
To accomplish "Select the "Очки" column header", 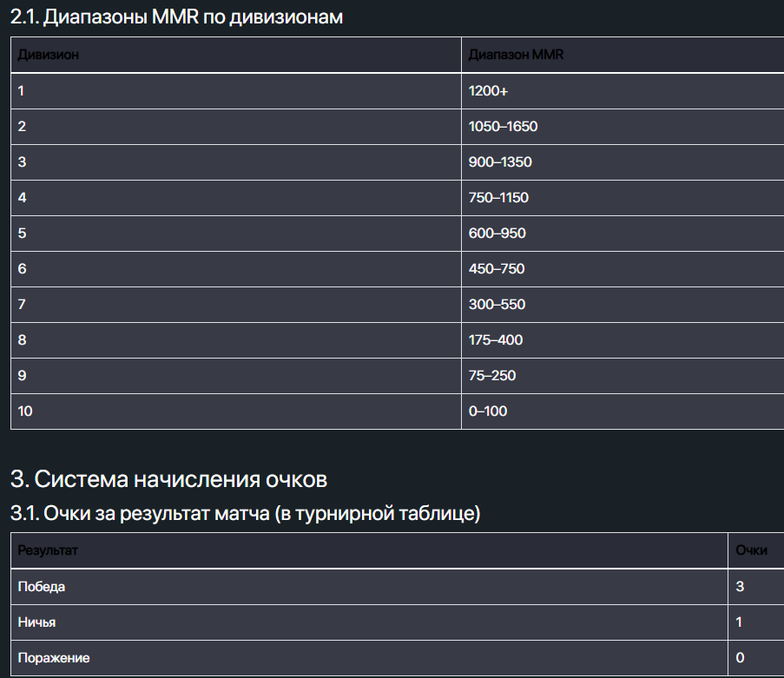I will pyautogui.click(x=751, y=550).
